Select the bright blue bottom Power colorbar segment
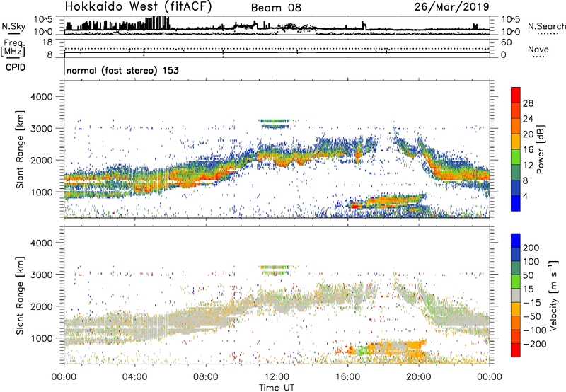This screenshot has width=566, height=392. pos(516,204)
